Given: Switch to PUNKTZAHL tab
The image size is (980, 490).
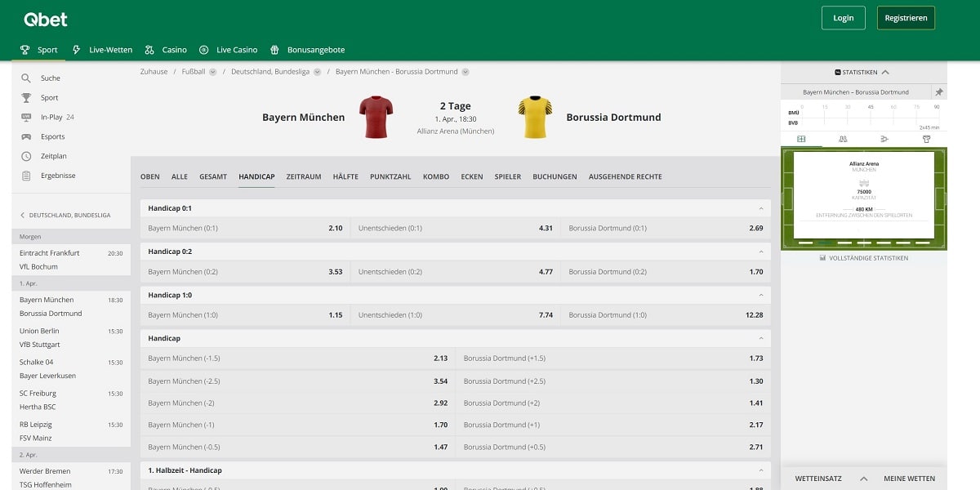Looking at the screenshot, I should click(390, 176).
